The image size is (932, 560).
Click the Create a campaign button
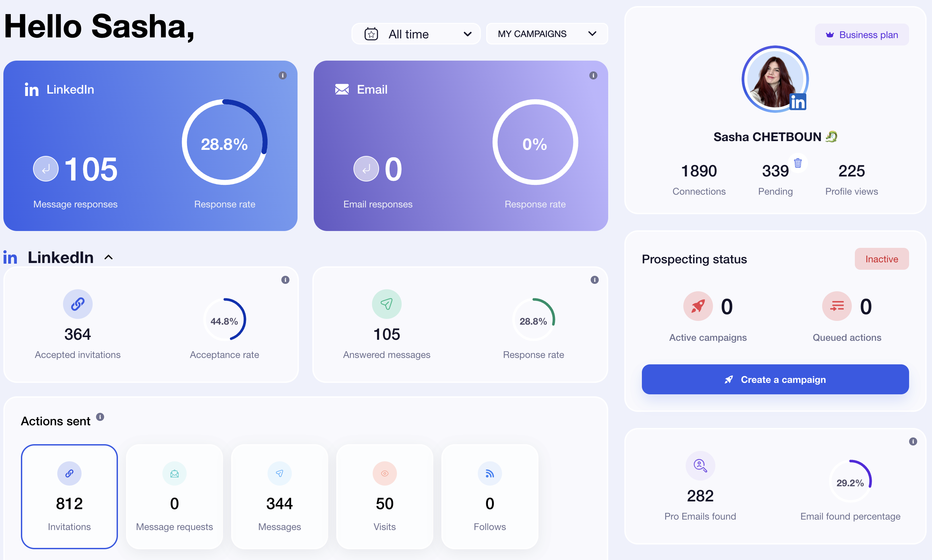coord(775,379)
